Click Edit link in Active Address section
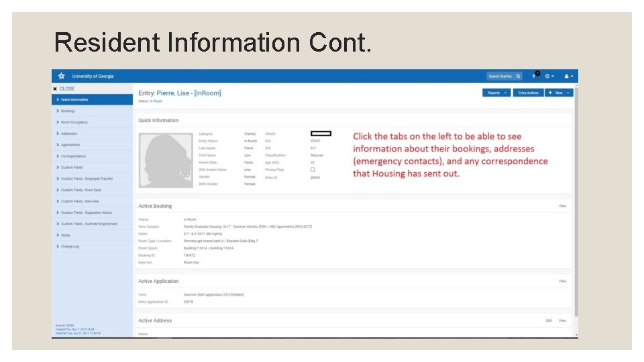The width and height of the screenshot is (644, 362). point(549,320)
